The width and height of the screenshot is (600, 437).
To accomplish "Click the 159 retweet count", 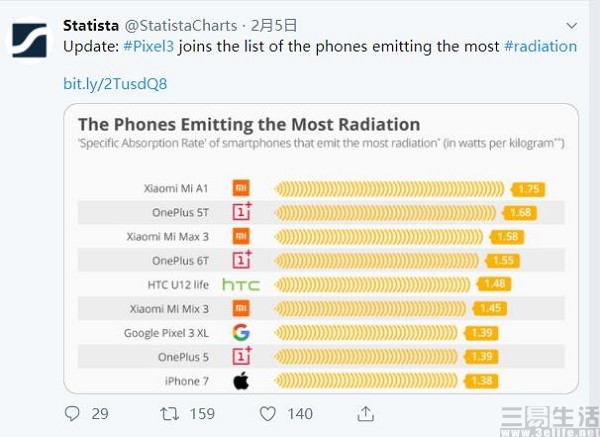I will tap(201, 412).
